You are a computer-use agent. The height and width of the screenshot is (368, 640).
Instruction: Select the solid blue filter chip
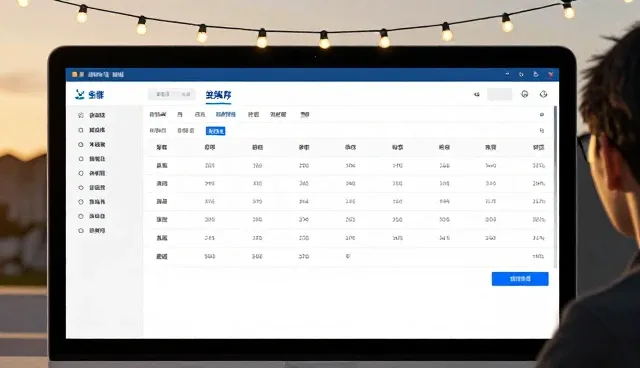216,131
